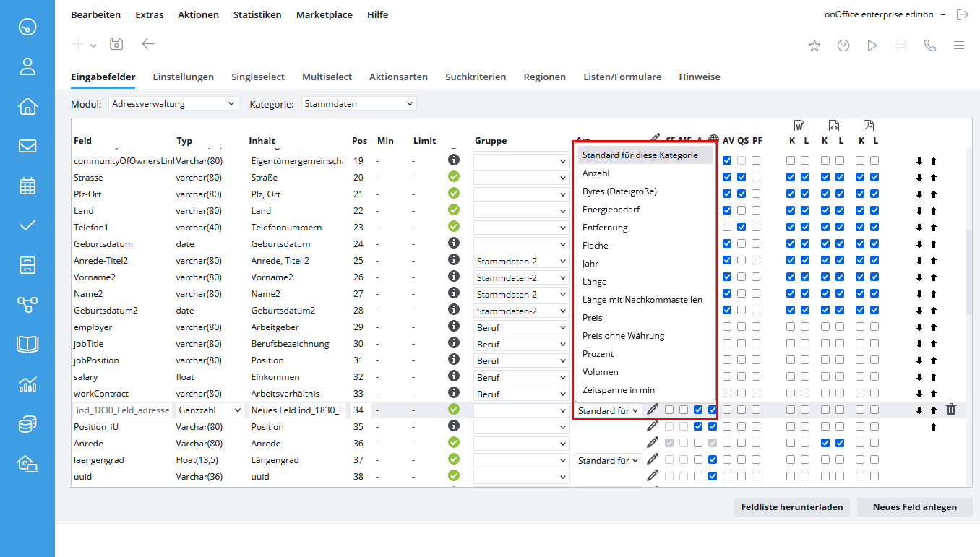980x557 pixels.
Task: Click the Pos input field showing 34
Action: [361, 410]
